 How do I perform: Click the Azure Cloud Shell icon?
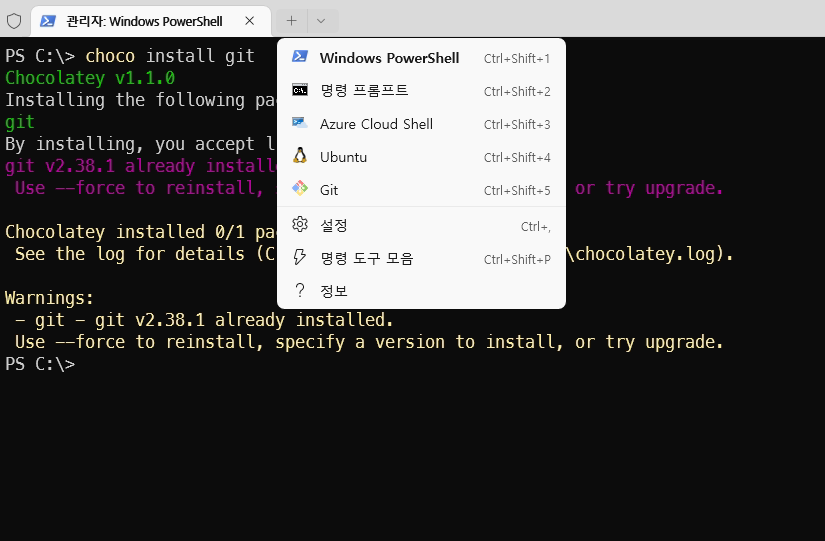tap(300, 123)
